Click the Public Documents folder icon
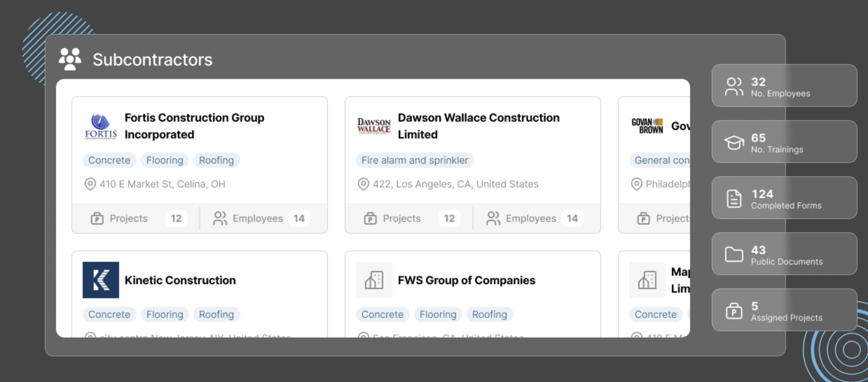The height and width of the screenshot is (382, 868). tap(734, 255)
